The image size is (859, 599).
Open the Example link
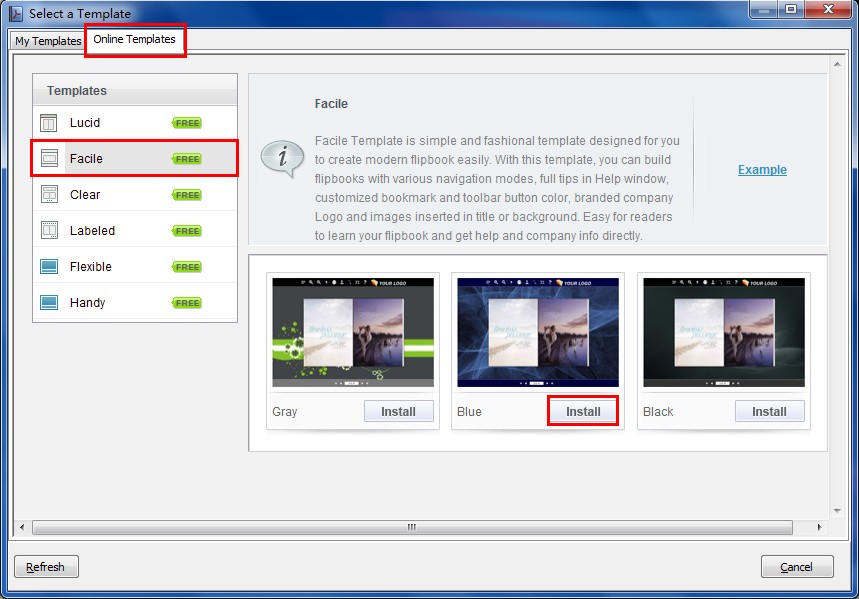click(x=762, y=170)
